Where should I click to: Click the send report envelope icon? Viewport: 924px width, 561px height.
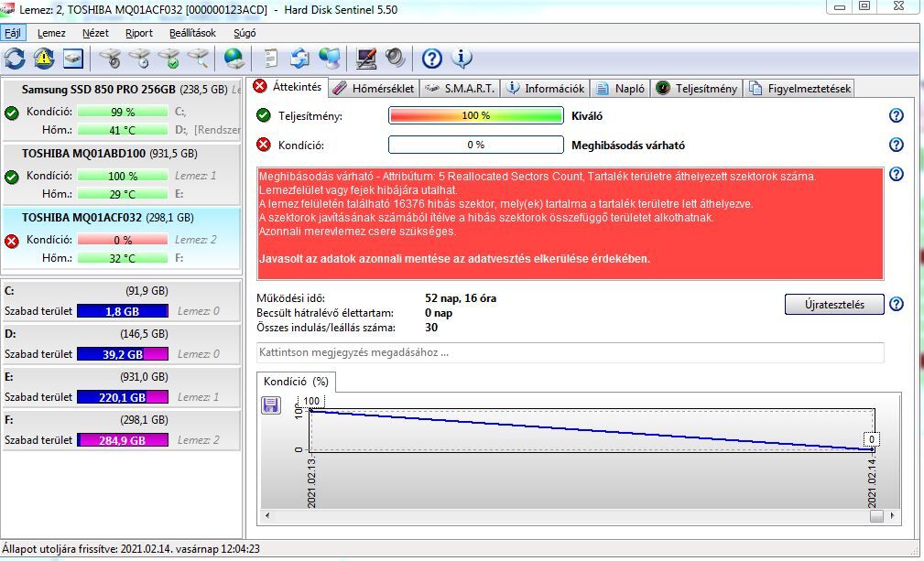click(x=300, y=59)
